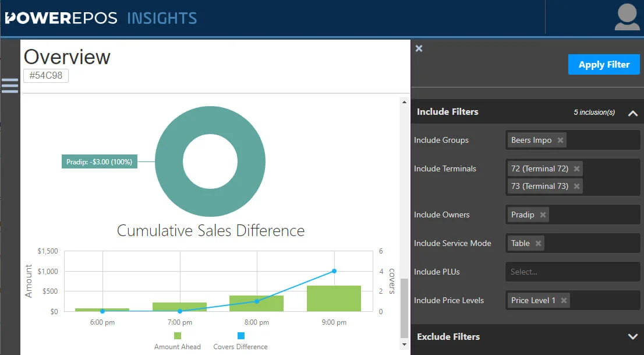
Task: Collapse the Include Filters section
Action: [x=632, y=113]
